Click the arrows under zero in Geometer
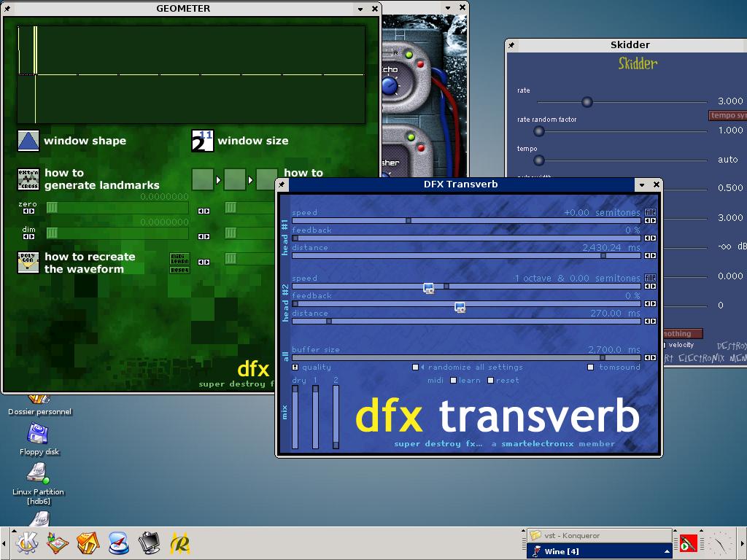The height and width of the screenshot is (560, 747). (28, 211)
